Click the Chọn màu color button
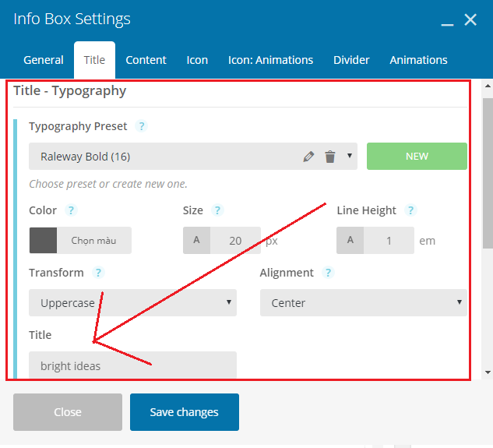 click(94, 240)
